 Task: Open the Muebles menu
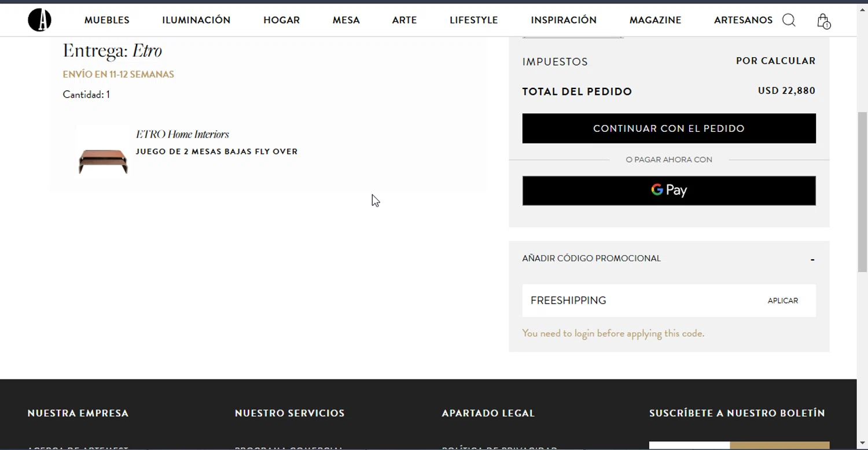107,20
